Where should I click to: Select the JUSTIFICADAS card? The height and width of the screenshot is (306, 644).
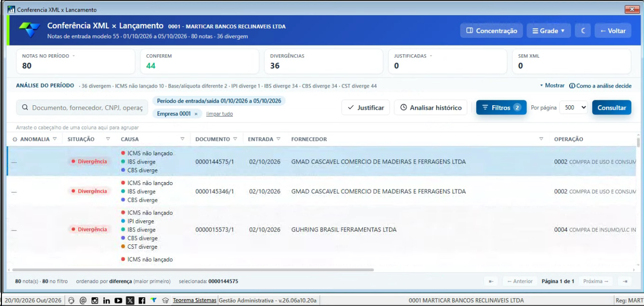[448, 62]
